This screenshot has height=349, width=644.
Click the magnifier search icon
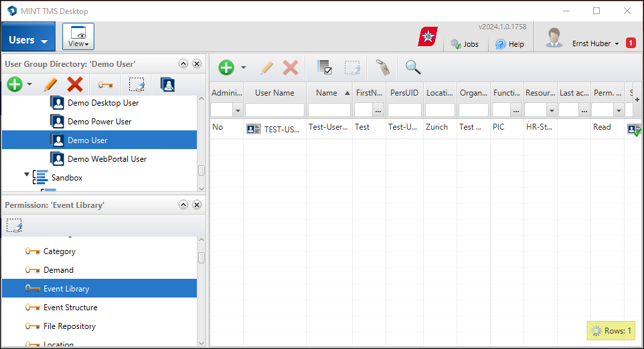click(413, 68)
